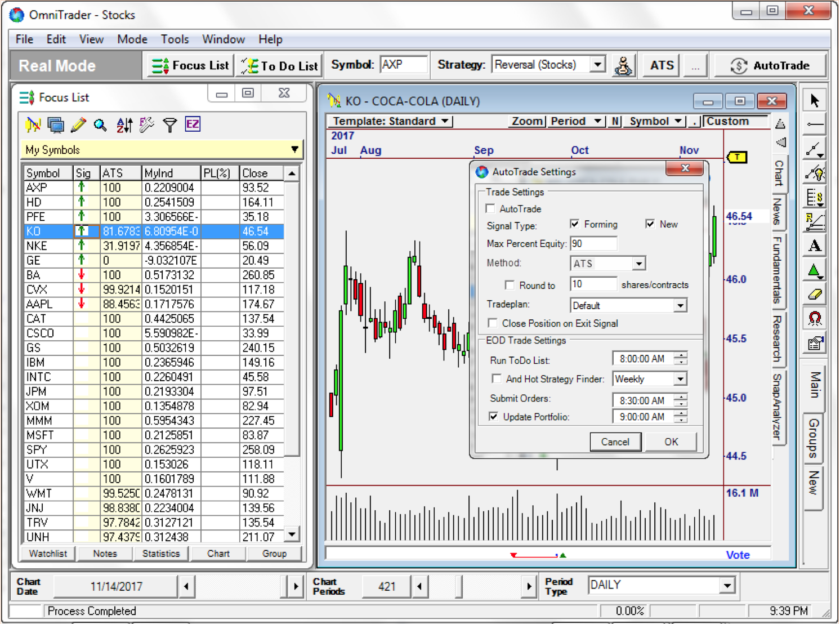Click the funnel filter icon
The width and height of the screenshot is (840, 624).
click(169, 124)
